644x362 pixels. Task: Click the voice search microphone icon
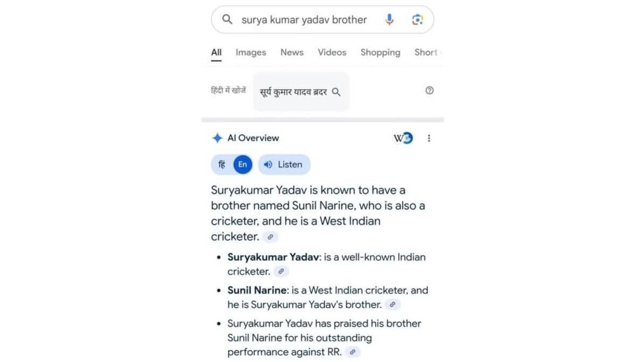pyautogui.click(x=390, y=20)
